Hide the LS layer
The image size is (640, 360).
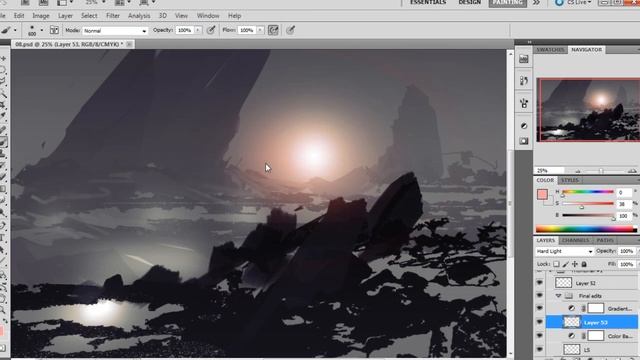540,349
